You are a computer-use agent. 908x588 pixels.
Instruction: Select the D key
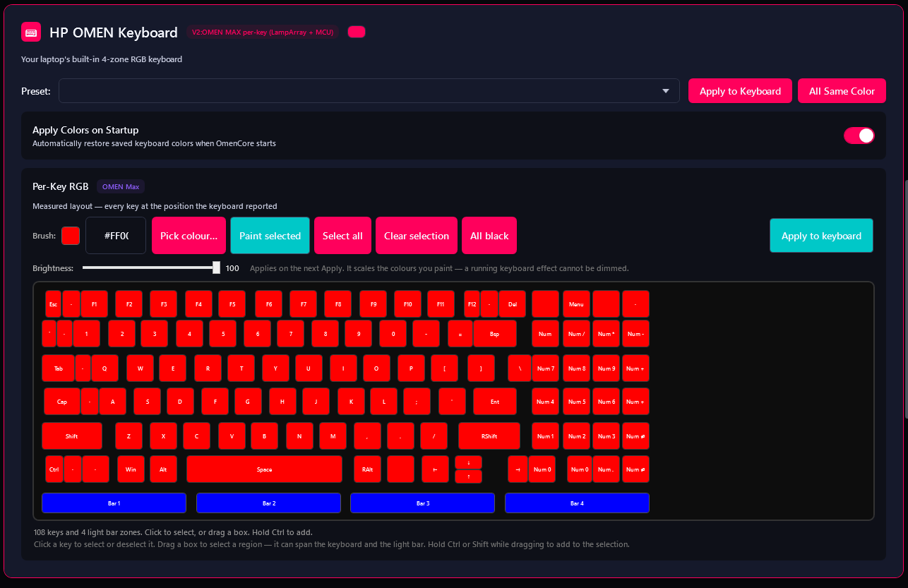[180, 402]
